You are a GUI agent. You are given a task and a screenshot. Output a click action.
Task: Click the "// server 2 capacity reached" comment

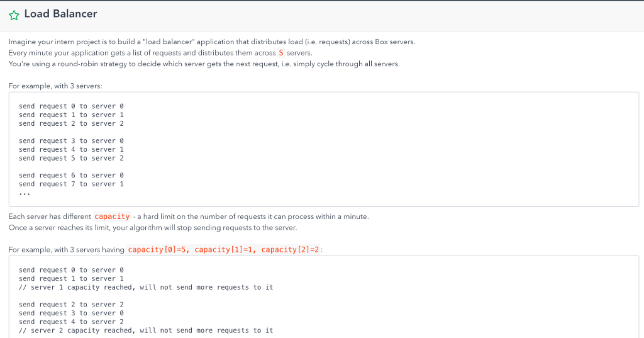click(x=146, y=330)
